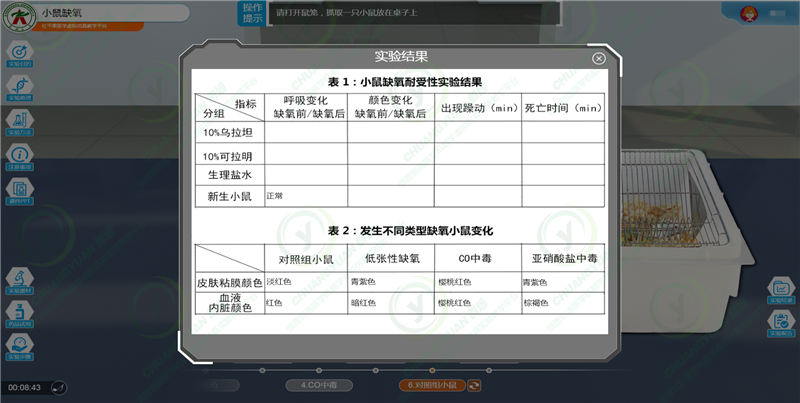This screenshot has height=403, width=800.
Task: Open the 实验报告 clipboard icon on right
Action: click(x=781, y=323)
